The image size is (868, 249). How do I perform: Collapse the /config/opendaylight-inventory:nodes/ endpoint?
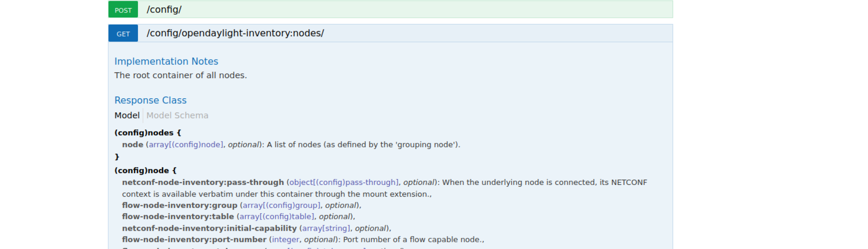pyautogui.click(x=235, y=33)
